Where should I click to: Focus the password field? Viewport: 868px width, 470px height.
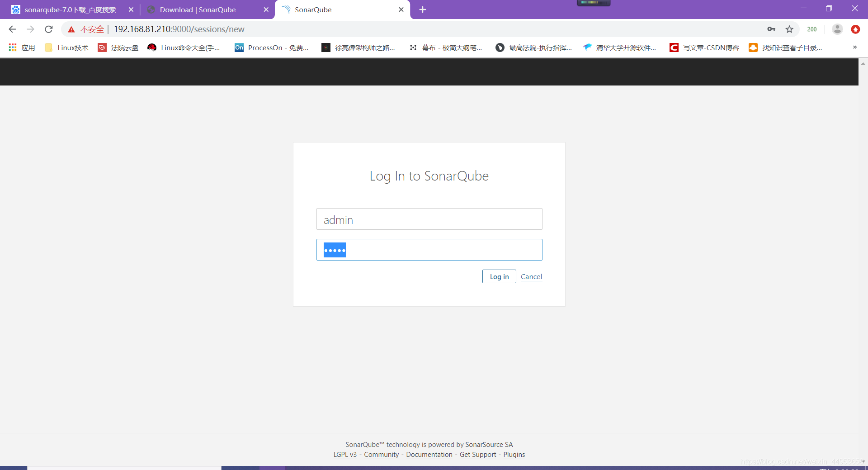click(x=429, y=250)
